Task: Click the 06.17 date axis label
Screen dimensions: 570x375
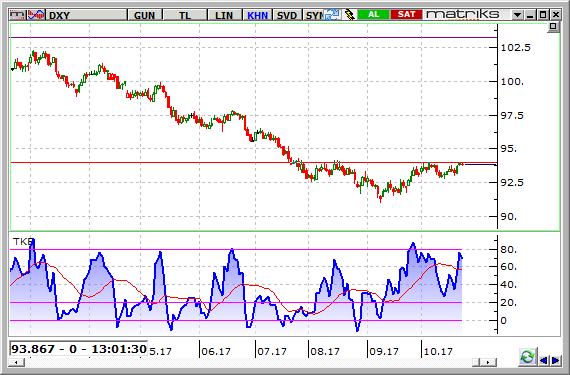Action: 216,351
